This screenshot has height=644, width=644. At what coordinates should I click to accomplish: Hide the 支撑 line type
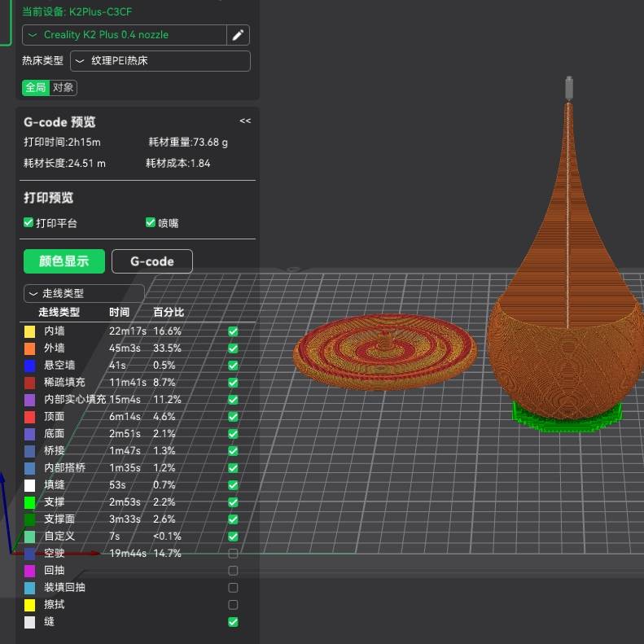coord(233,502)
